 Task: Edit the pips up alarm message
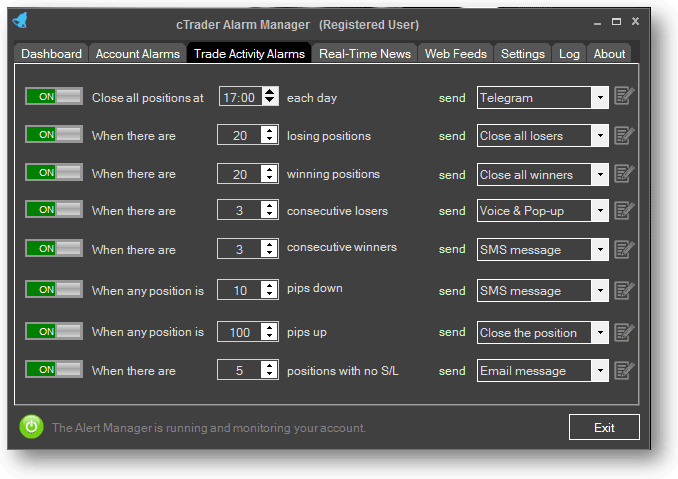pyautogui.click(x=624, y=332)
